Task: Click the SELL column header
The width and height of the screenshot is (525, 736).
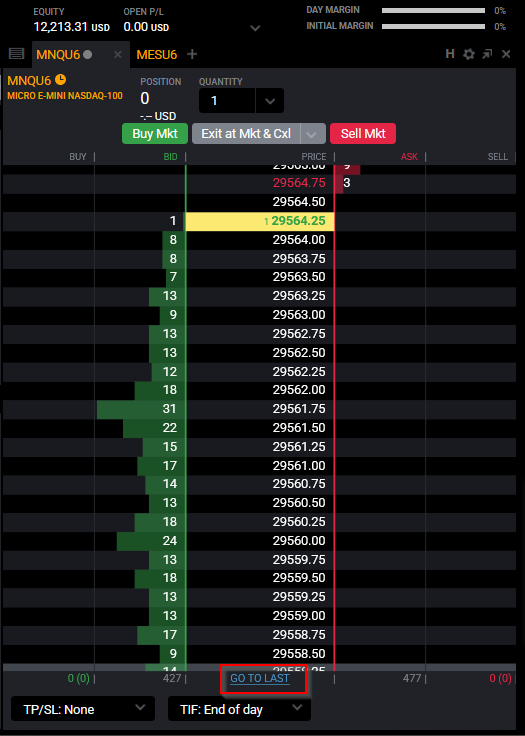Action: coord(498,157)
